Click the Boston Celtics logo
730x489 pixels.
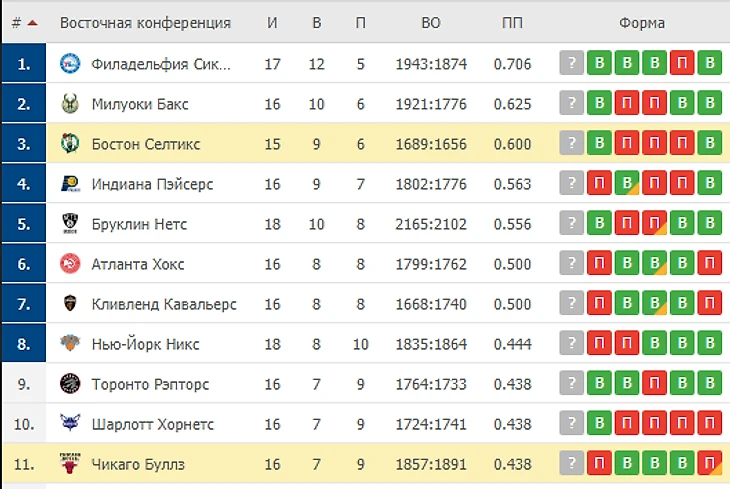[x=70, y=143]
